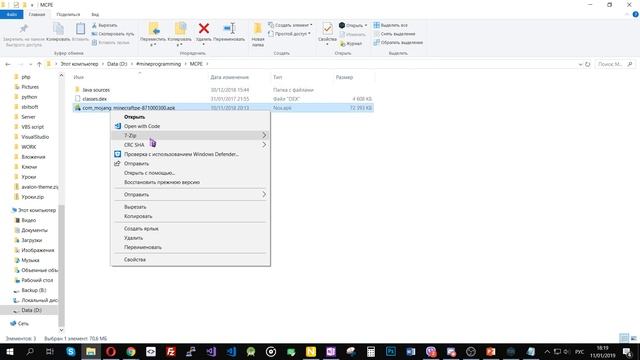Open Skype from the taskbar

coord(71,351)
